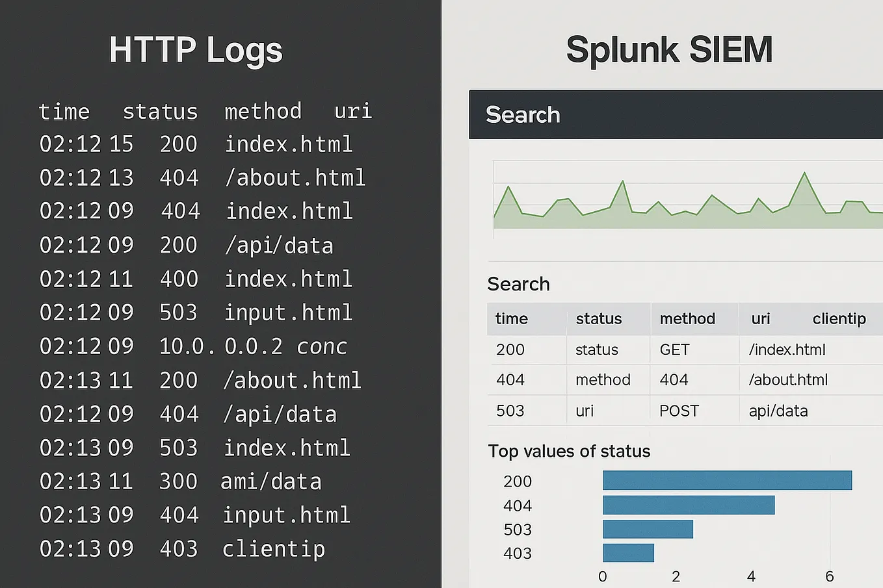Open the method column header

pos(687,318)
